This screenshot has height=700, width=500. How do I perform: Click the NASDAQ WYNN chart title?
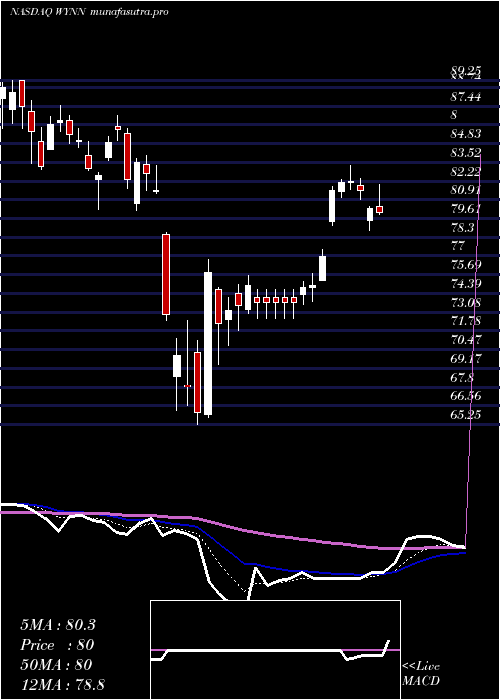pos(89,12)
